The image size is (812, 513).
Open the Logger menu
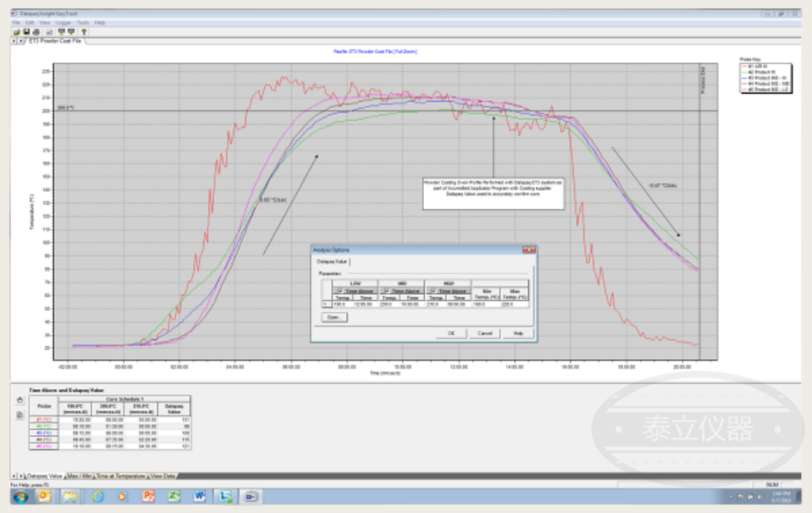(x=63, y=22)
